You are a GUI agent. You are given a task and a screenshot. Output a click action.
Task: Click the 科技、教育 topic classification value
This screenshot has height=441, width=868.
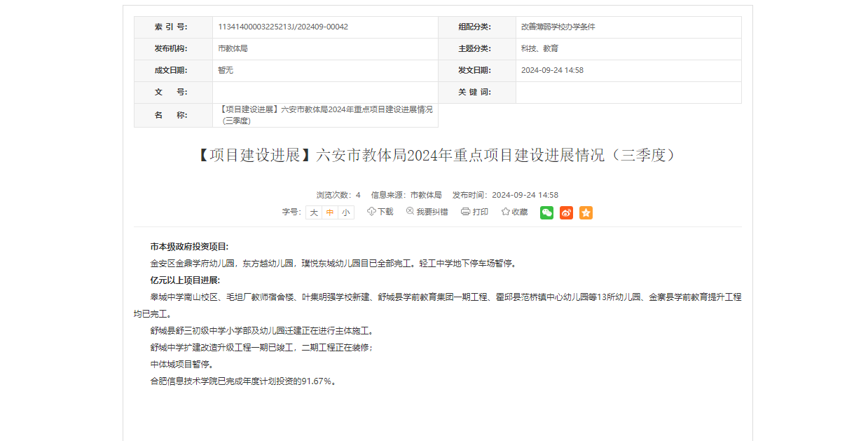539,49
